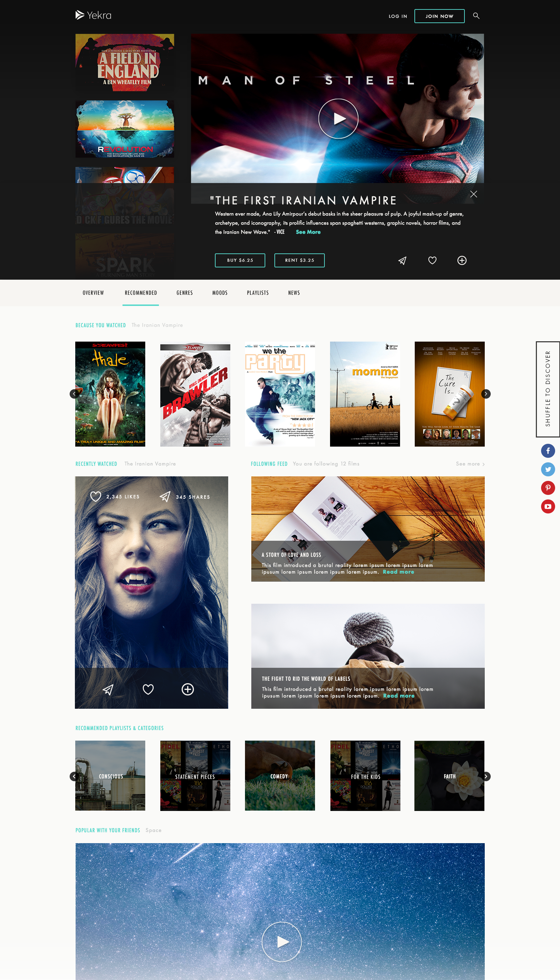Click the 345 Shares plane icon

click(165, 497)
